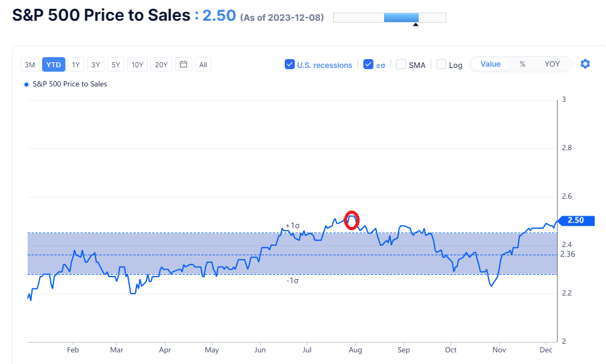Choose the 5Y time range
The height and width of the screenshot is (364, 606).
tap(116, 64)
